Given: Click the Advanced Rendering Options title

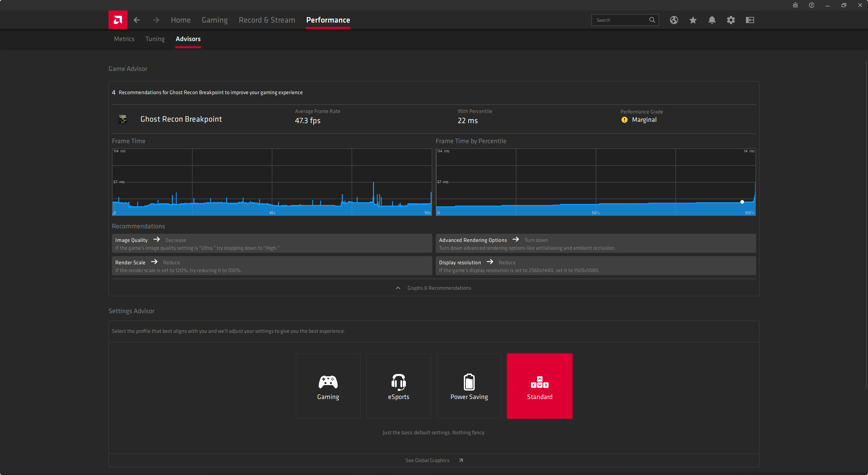Looking at the screenshot, I should point(473,240).
